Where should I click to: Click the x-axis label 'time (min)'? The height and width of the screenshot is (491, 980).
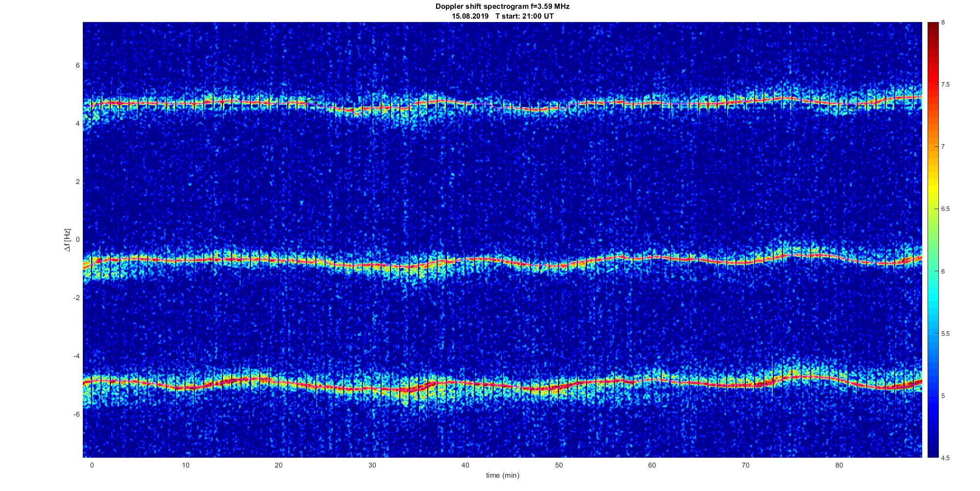[x=503, y=475]
